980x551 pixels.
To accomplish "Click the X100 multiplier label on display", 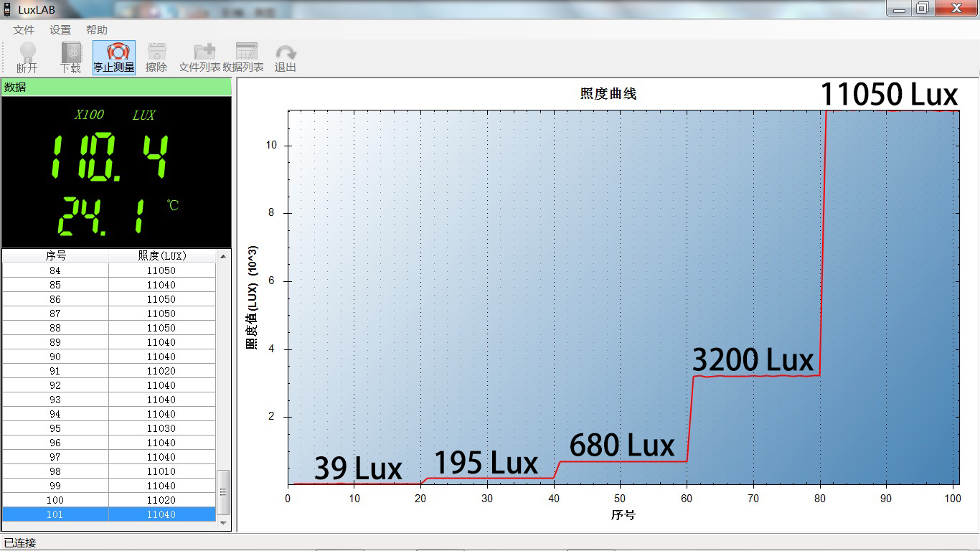I will point(90,115).
